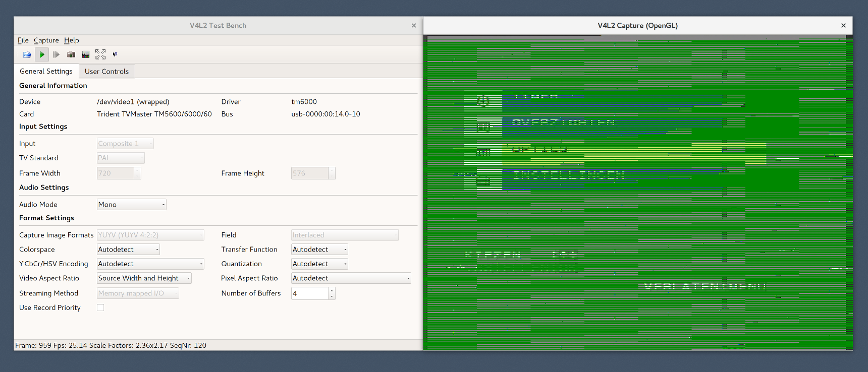868x372 pixels.
Task: Open the Quantization dropdown
Action: click(x=319, y=264)
